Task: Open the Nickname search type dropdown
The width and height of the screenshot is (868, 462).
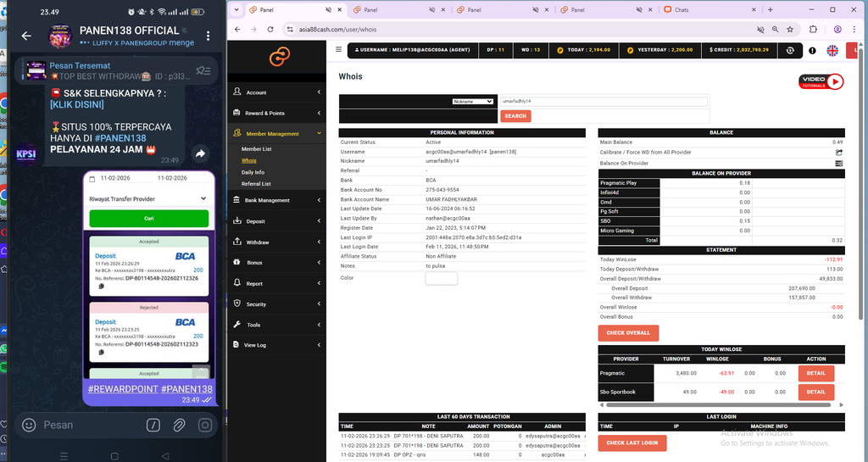Action: [473, 101]
